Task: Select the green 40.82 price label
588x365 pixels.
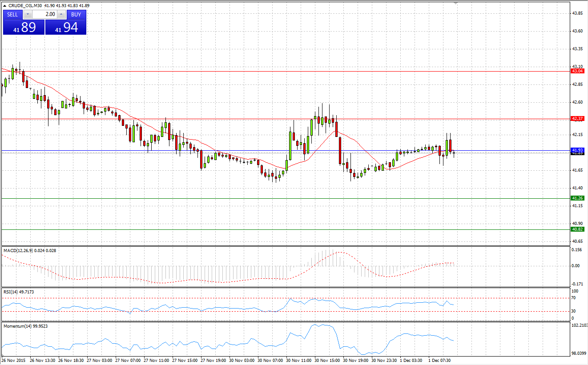Action: 577,229
